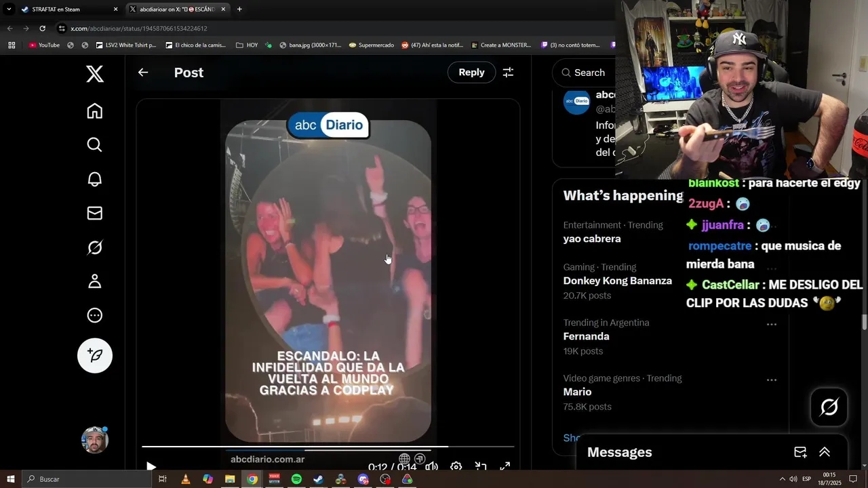Start a new message in Messages drawer
868x488 pixels.
tap(800, 452)
